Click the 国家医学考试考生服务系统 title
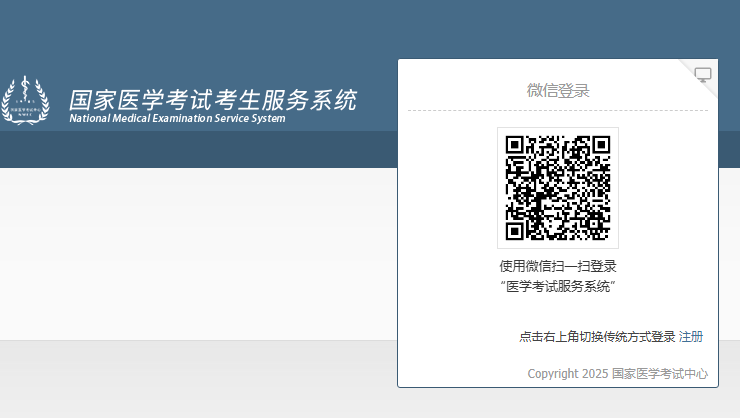This screenshot has height=418, width=740. point(213,100)
